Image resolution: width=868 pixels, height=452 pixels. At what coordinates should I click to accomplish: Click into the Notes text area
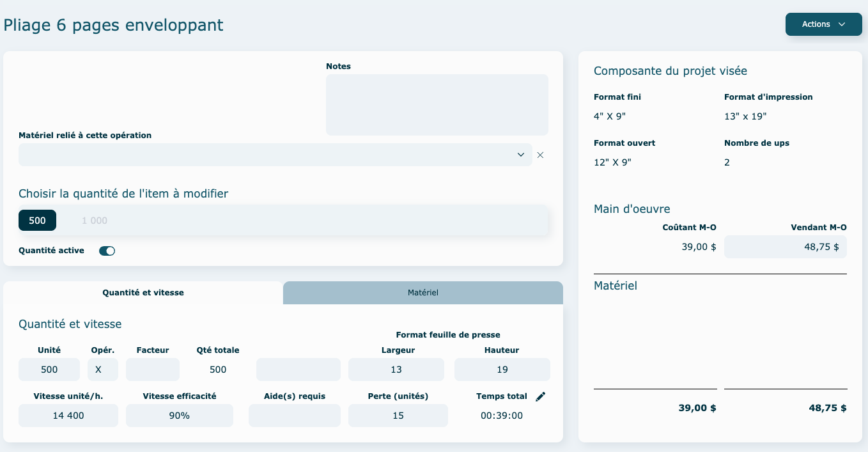point(437,105)
